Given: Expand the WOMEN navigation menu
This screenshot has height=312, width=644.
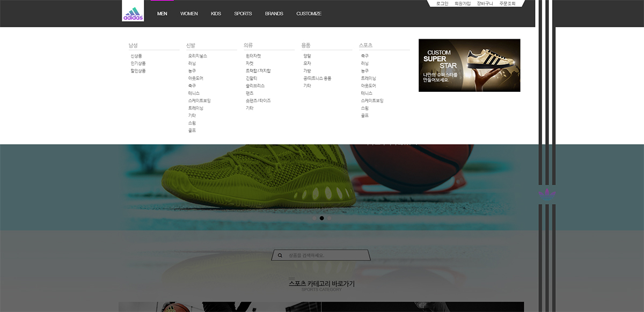Looking at the screenshot, I should click(x=189, y=13).
